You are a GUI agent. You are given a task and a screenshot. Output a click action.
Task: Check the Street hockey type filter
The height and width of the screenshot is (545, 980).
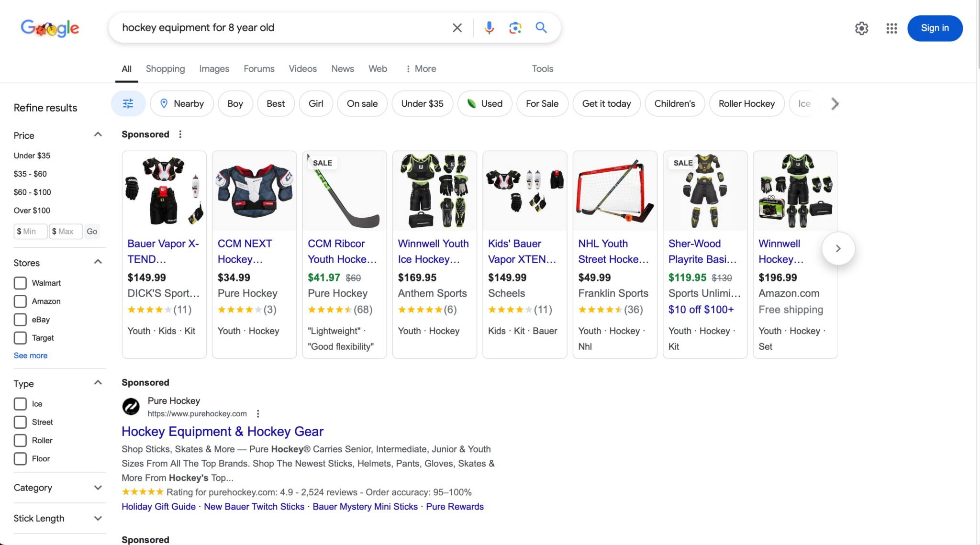(20, 422)
